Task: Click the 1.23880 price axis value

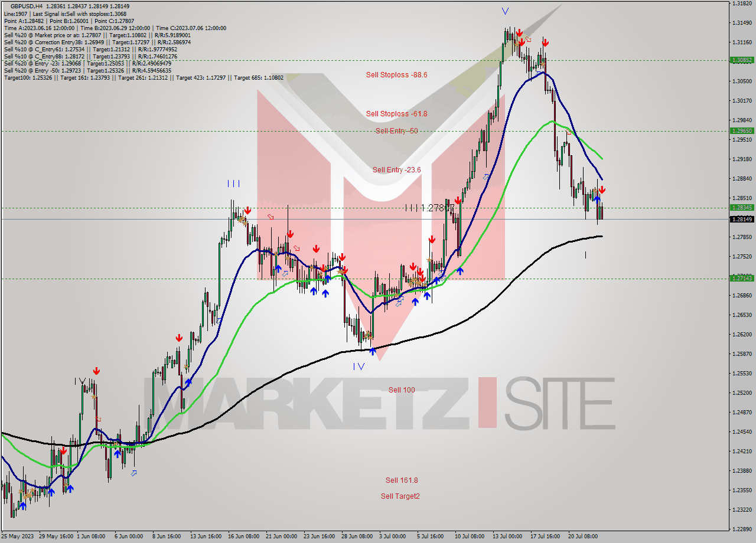Action: (x=741, y=471)
